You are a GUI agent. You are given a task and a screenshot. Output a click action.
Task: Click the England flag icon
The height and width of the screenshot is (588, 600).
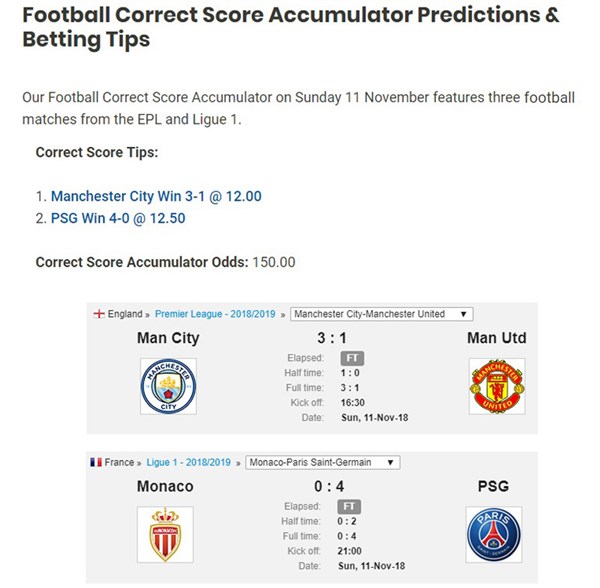[99, 314]
